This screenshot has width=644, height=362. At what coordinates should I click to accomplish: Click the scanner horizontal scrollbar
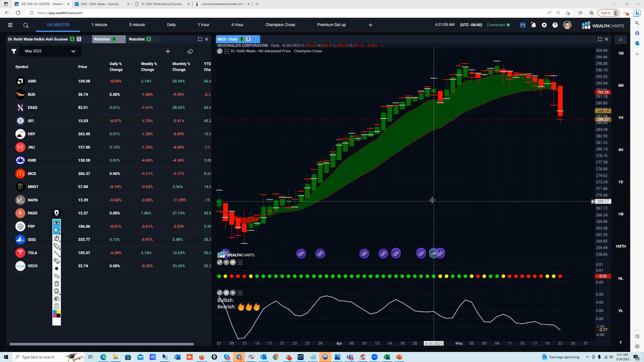102,344
